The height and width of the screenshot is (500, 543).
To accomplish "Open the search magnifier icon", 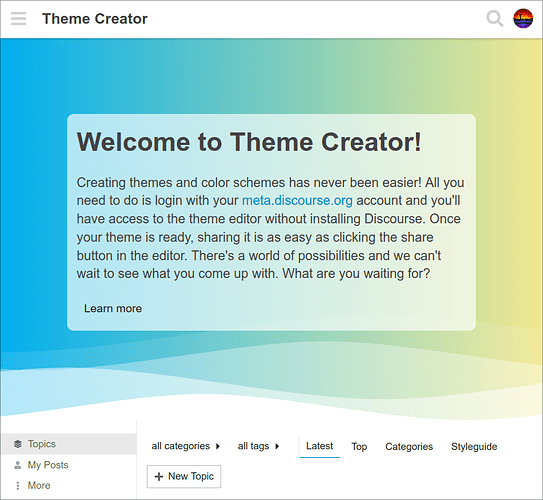I will point(495,19).
